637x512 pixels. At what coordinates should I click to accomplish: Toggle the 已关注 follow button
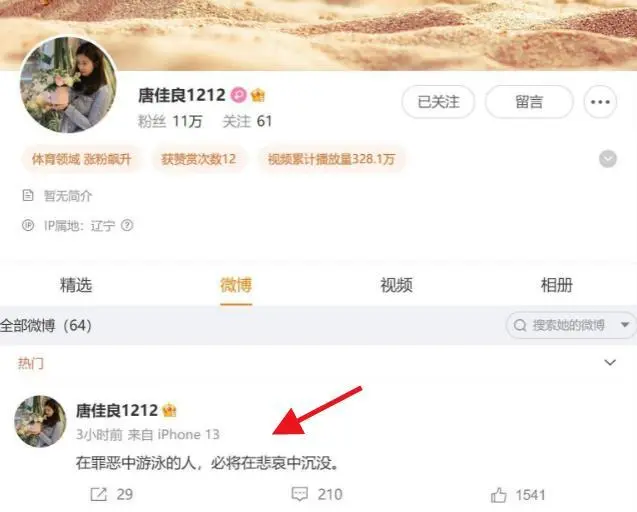point(438,102)
